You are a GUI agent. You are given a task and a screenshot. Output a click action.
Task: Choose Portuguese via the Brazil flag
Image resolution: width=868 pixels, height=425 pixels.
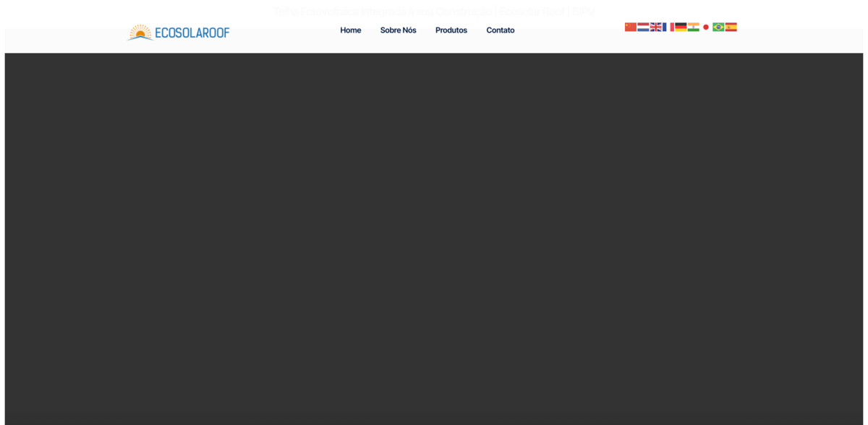point(718,27)
